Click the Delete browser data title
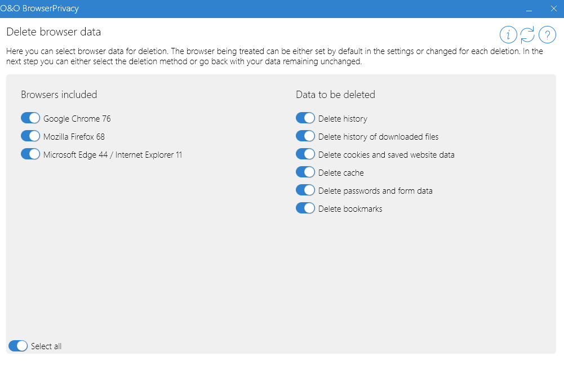Viewport: 564px width, 392px height. coord(54,32)
